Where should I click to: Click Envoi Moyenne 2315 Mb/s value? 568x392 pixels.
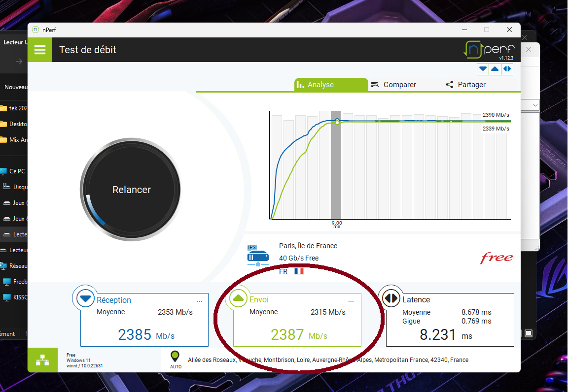coord(328,312)
